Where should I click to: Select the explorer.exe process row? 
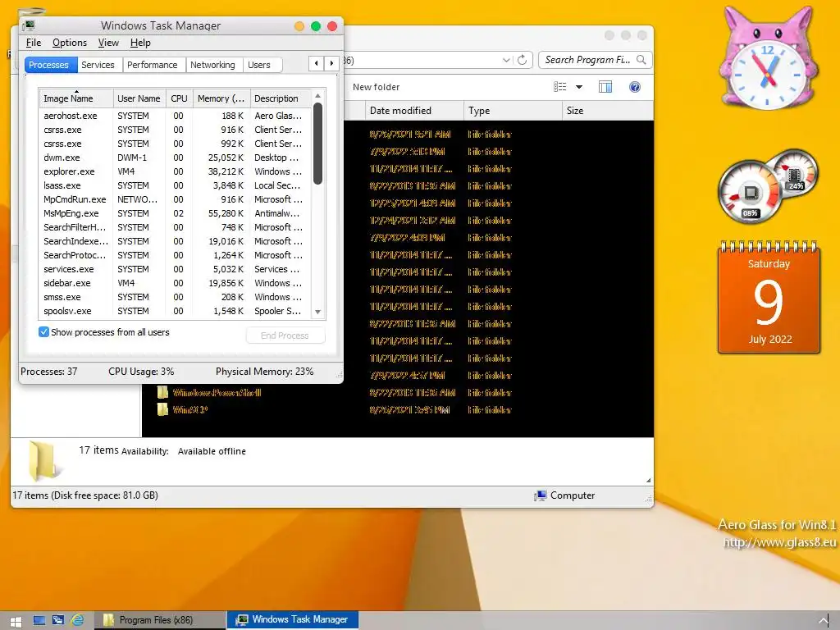point(175,171)
